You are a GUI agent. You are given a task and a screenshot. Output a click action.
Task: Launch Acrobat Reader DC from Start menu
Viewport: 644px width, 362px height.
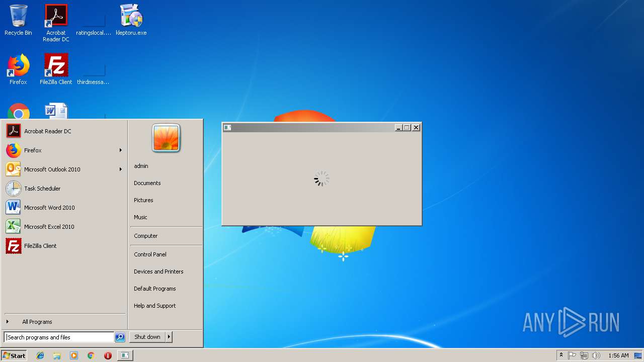[64, 131]
